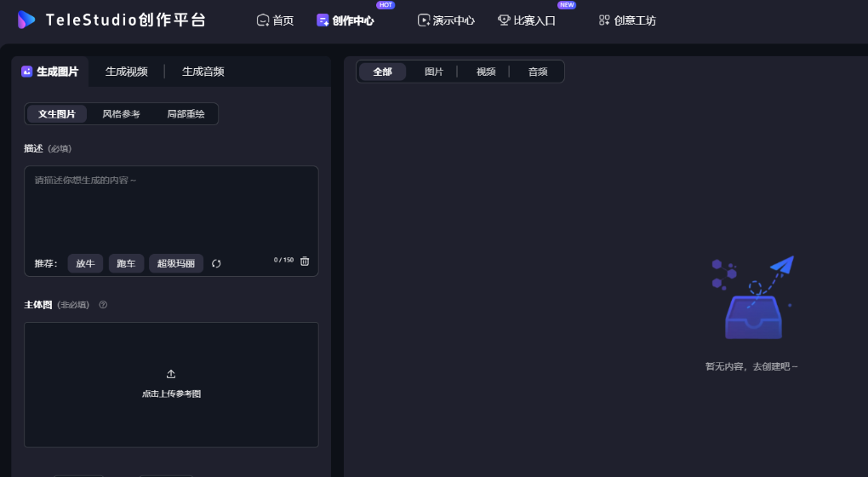
Task: Filter results by 图片
Action: coord(434,72)
